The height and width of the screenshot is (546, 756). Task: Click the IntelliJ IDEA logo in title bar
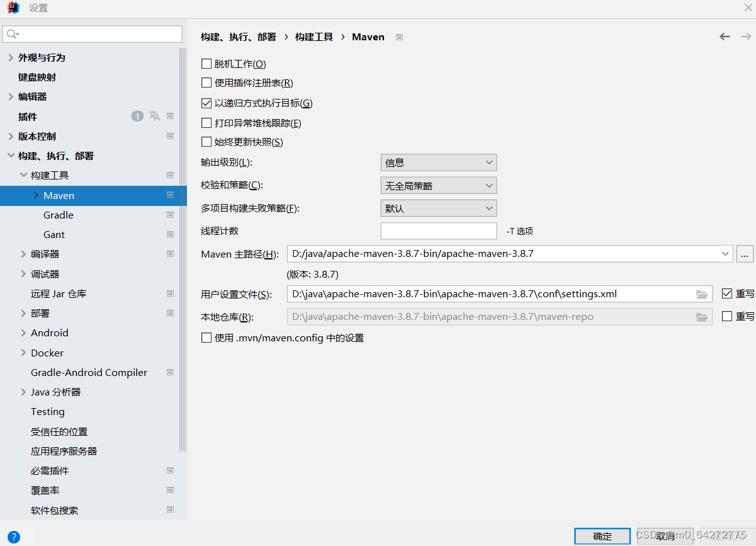point(13,8)
